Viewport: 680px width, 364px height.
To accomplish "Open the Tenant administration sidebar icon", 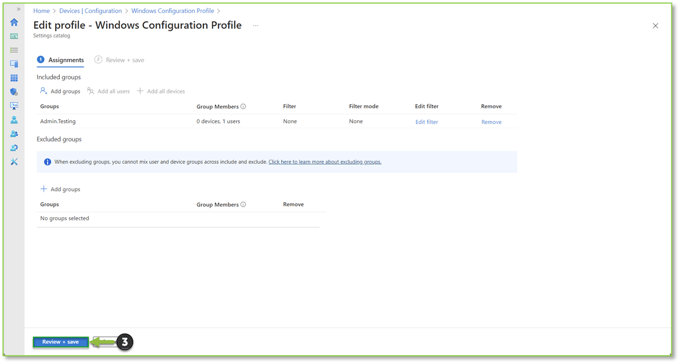I will (x=14, y=148).
